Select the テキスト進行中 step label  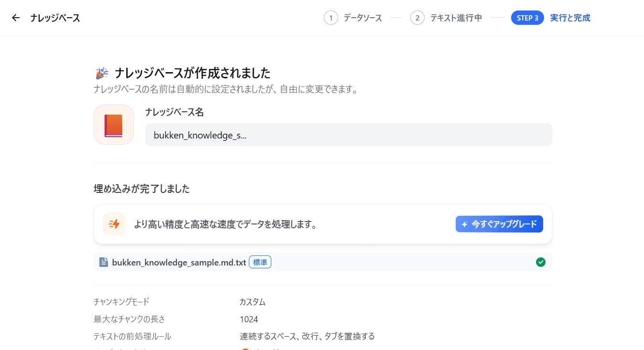(456, 18)
